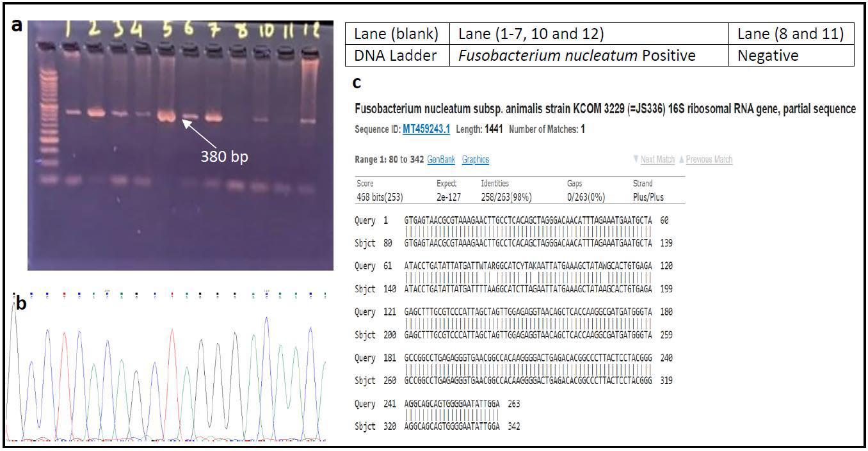Click the 'Range 1: 80 to 342' label
Screen dimensions: 868x451
click(x=389, y=159)
